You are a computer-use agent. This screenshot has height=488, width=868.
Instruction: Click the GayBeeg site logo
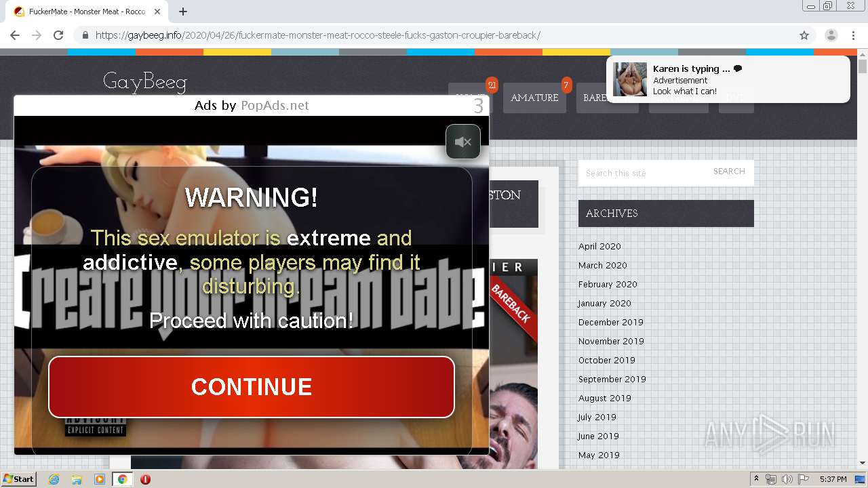click(144, 82)
